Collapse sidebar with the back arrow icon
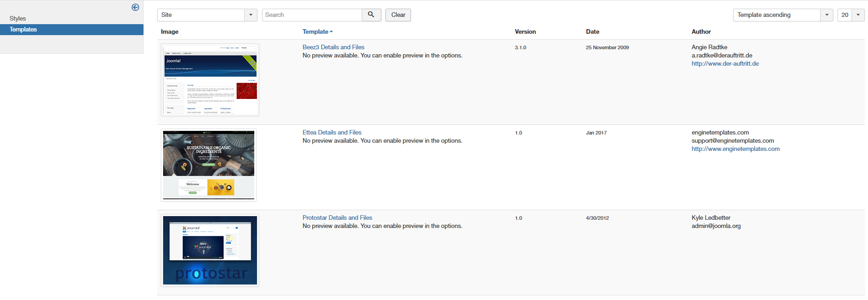868x300 pixels. point(135,7)
